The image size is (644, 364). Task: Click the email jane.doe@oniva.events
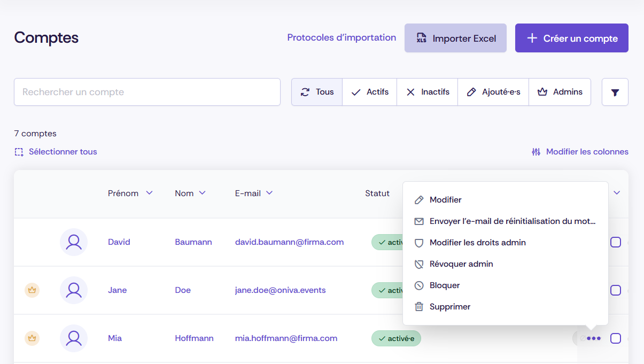[281, 290]
